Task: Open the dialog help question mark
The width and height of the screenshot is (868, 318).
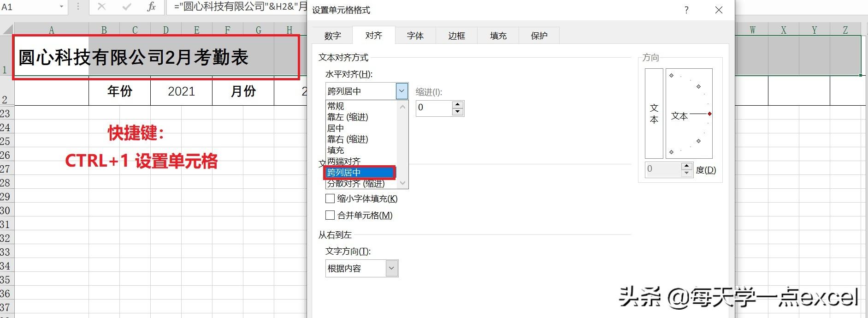Action: pos(686,10)
